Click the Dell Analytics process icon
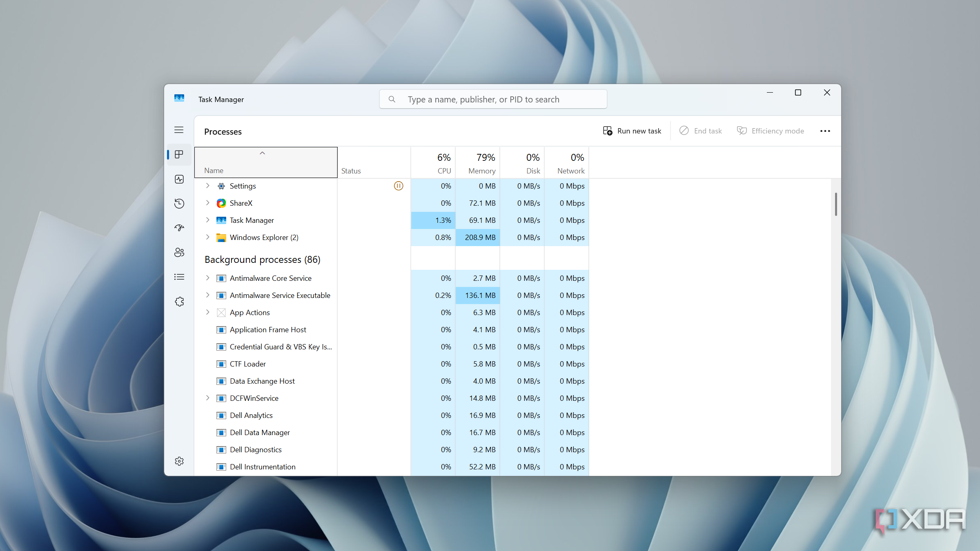The image size is (980, 551). pos(221,415)
